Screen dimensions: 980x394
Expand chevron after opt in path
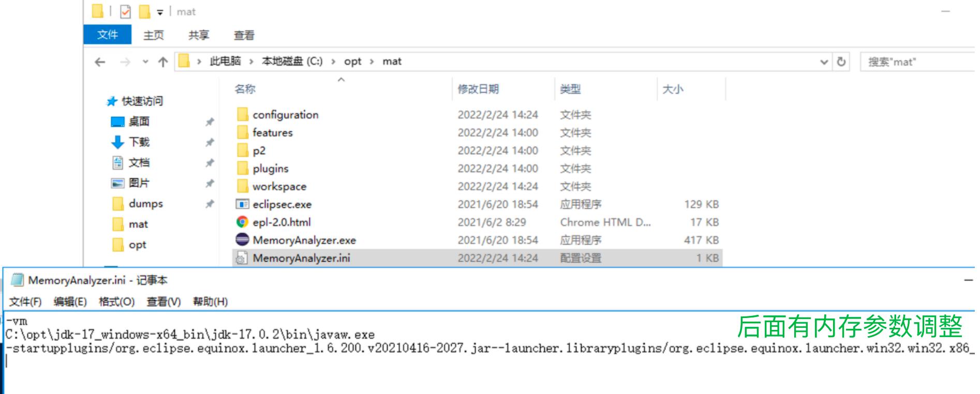click(372, 62)
